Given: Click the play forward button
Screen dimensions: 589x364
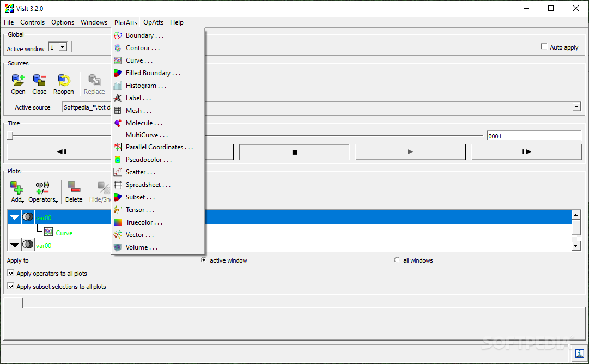Looking at the screenshot, I should (x=410, y=152).
